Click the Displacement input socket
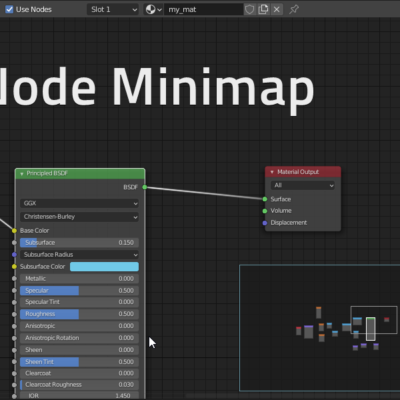 tap(265, 223)
